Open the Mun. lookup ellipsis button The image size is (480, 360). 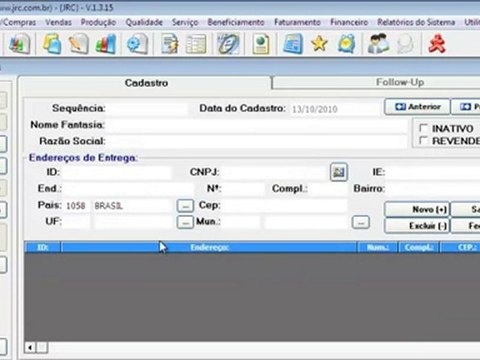(x=361, y=222)
